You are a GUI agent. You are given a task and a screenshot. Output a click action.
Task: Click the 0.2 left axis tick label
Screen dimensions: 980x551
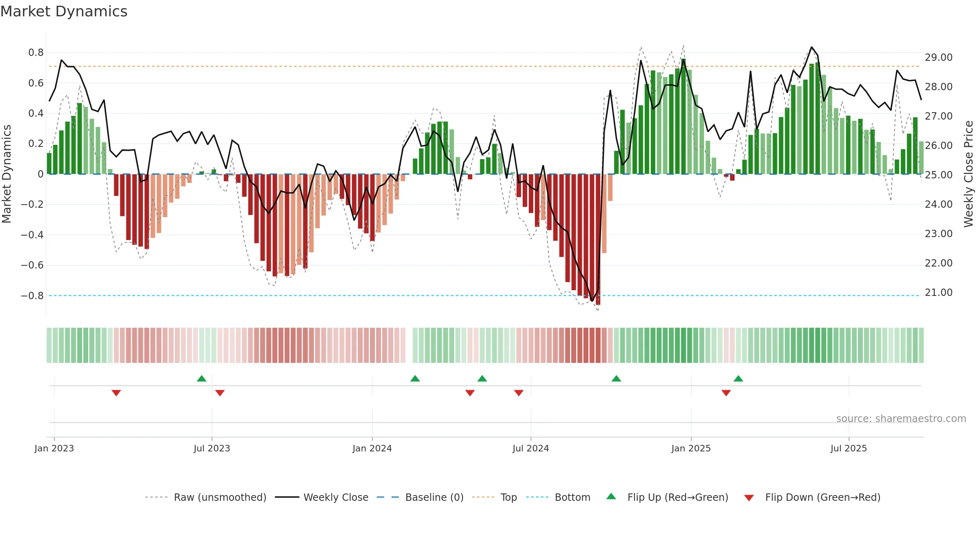tap(36, 144)
